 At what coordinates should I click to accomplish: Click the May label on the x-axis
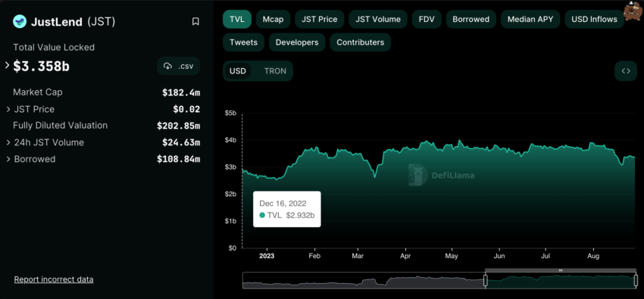pos(452,256)
